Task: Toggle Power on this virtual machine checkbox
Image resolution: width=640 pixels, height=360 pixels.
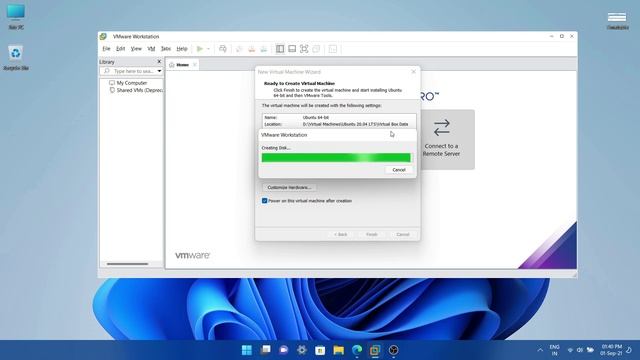Action: coord(264,201)
